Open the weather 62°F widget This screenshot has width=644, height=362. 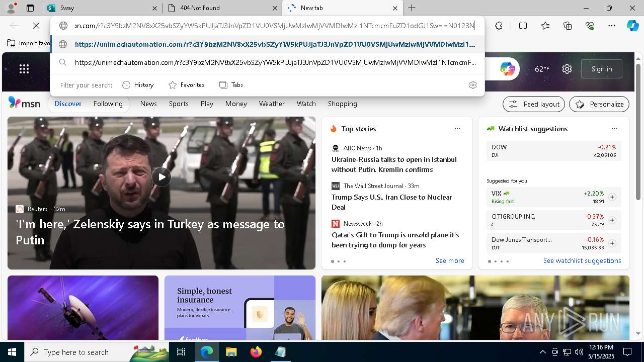(x=542, y=69)
